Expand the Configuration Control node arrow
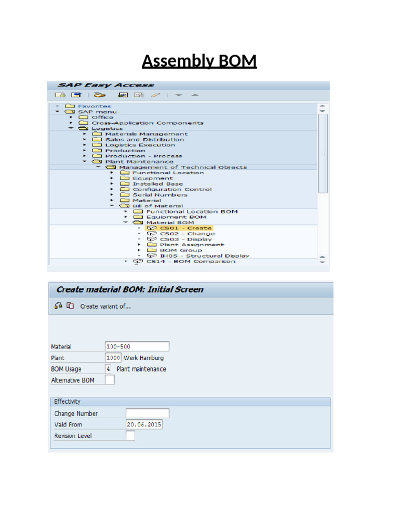Viewport: 399px width, 532px height. click(112, 189)
